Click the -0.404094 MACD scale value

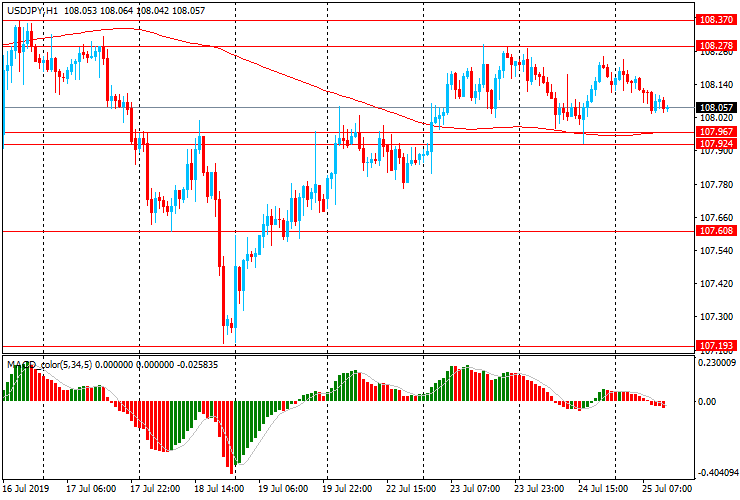717,473
